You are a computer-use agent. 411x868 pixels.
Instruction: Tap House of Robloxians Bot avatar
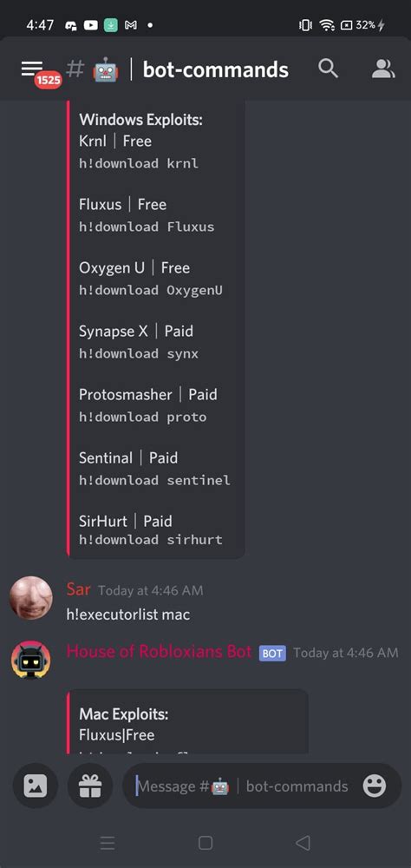pos(31,661)
